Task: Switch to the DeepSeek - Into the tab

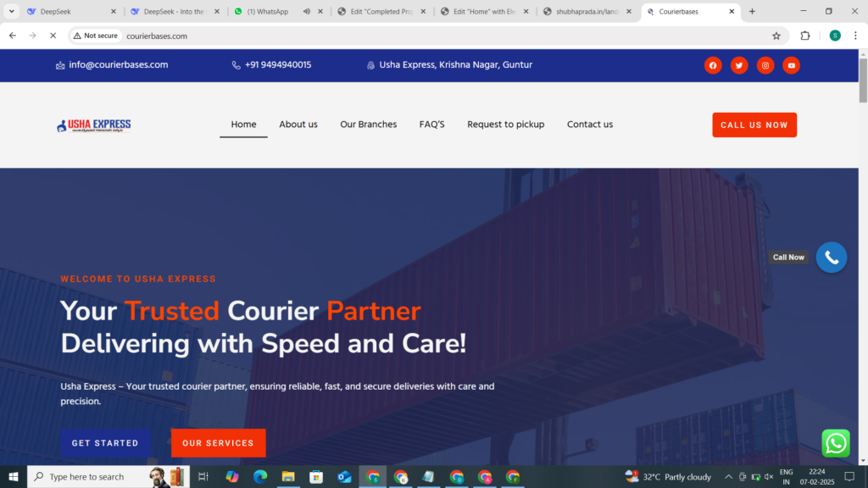Action: point(175,11)
